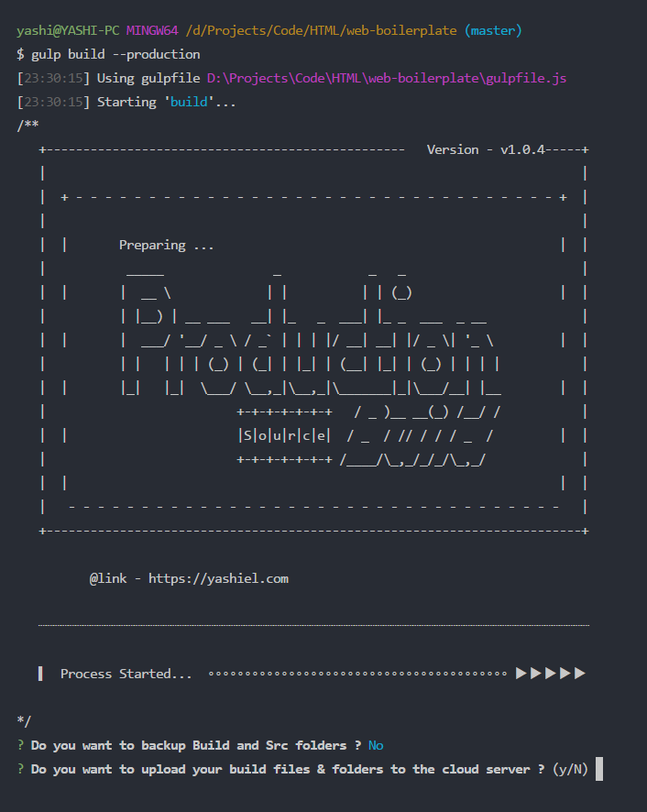Click the gulpfile.js path in magenta
The width and height of the screenshot is (647, 812).
[x=387, y=78]
